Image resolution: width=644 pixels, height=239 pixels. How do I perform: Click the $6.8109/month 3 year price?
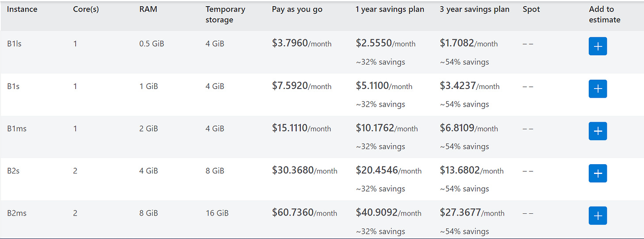[x=468, y=128]
